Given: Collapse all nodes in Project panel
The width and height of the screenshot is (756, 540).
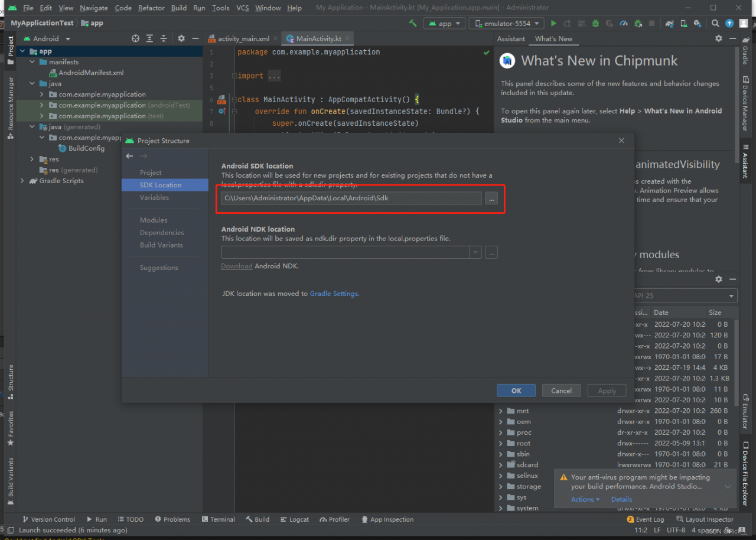Looking at the screenshot, I should tap(164, 38).
